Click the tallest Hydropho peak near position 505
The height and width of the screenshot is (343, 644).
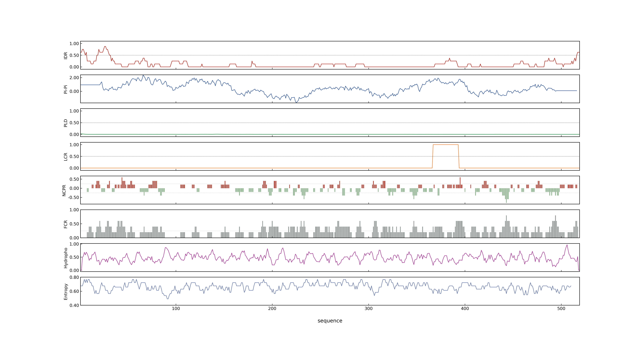[x=567, y=245]
